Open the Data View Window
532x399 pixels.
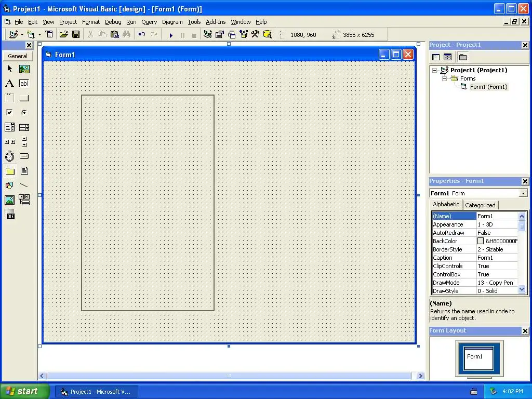click(x=268, y=35)
